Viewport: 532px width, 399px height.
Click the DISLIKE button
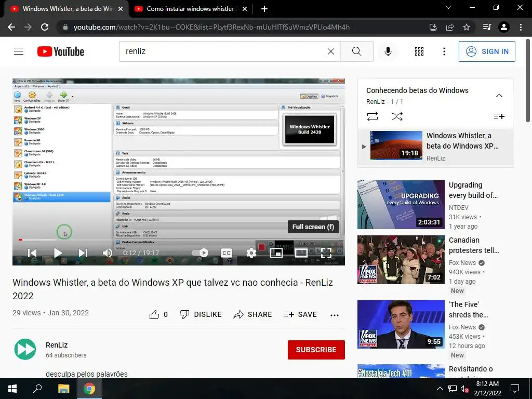click(x=201, y=314)
